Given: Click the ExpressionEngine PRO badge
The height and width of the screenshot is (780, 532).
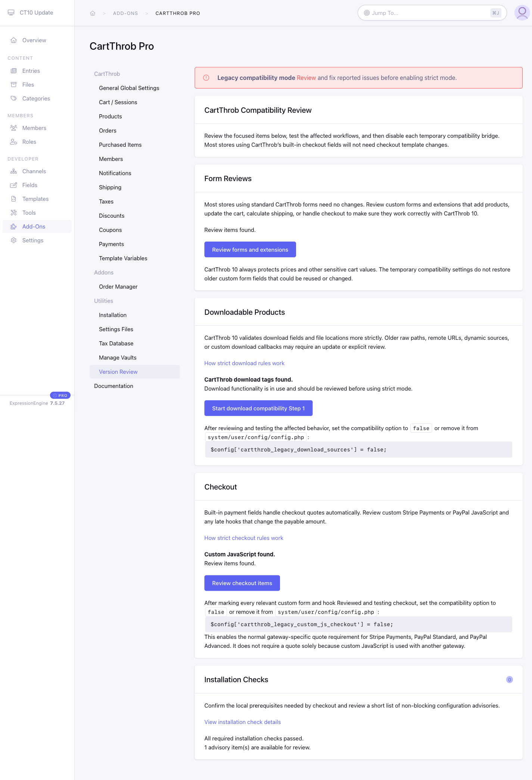Looking at the screenshot, I should click(60, 395).
